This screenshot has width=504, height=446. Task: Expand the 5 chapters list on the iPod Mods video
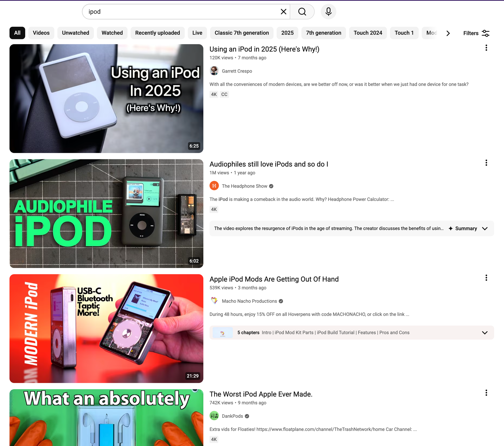[x=485, y=333]
